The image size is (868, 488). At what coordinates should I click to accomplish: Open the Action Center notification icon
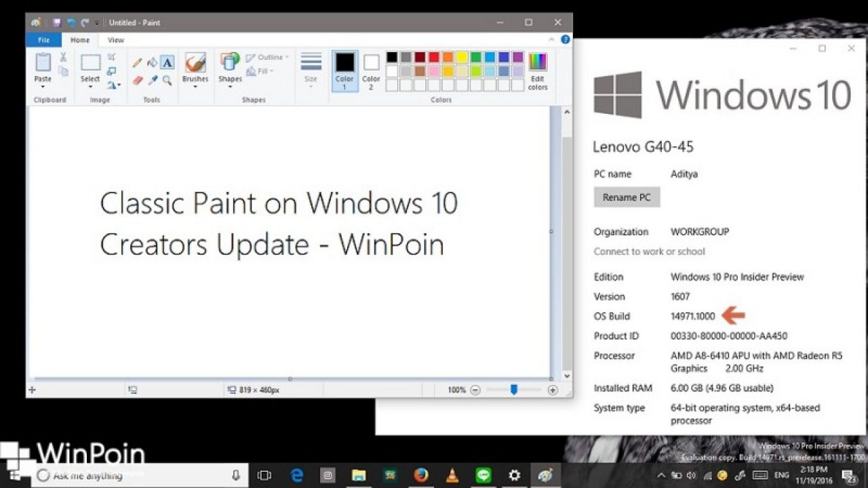(848, 475)
